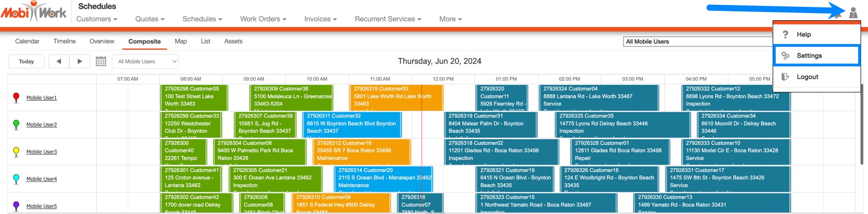Go to the previous day arrow
This screenshot has height=214, width=868.
coord(59,61)
